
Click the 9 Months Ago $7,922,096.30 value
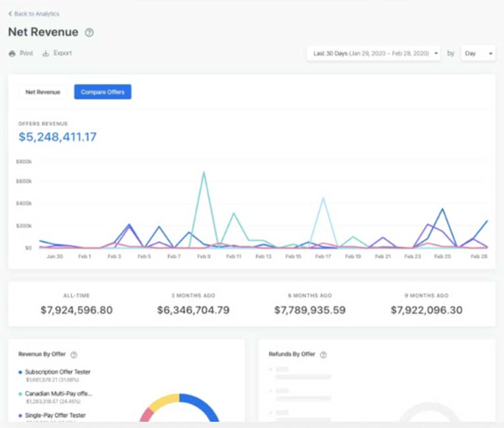pyautogui.click(x=427, y=310)
